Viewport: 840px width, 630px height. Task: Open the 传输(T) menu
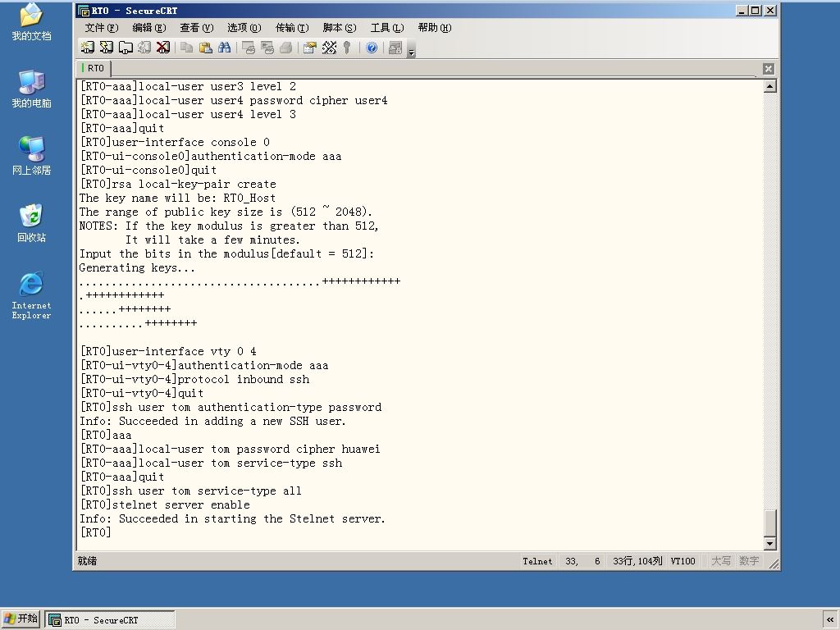pos(292,27)
